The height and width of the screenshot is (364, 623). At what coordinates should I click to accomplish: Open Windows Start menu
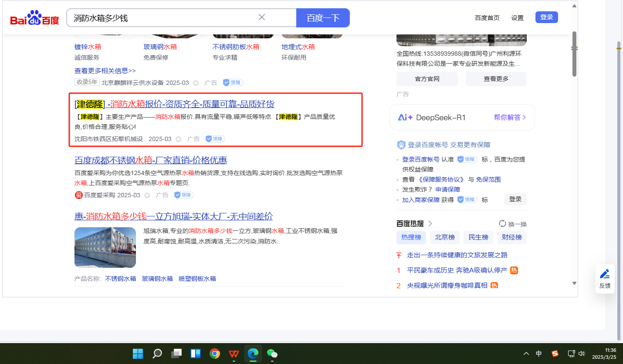[138, 354]
